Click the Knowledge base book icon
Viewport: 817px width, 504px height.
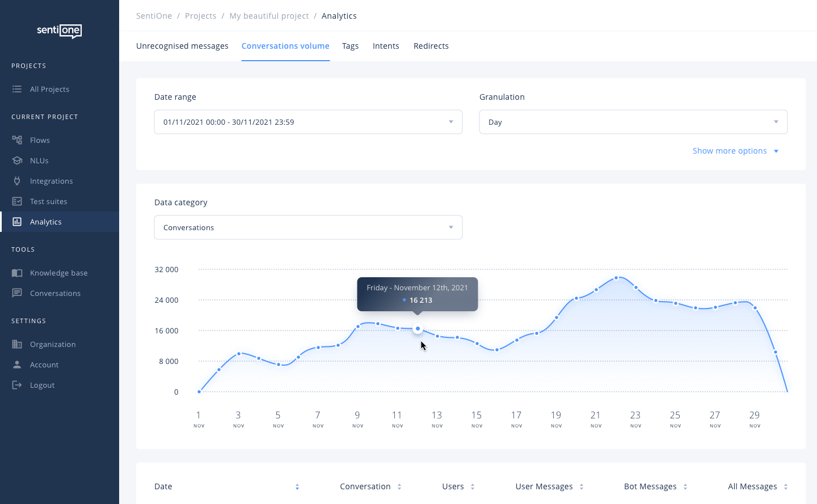tap(17, 273)
